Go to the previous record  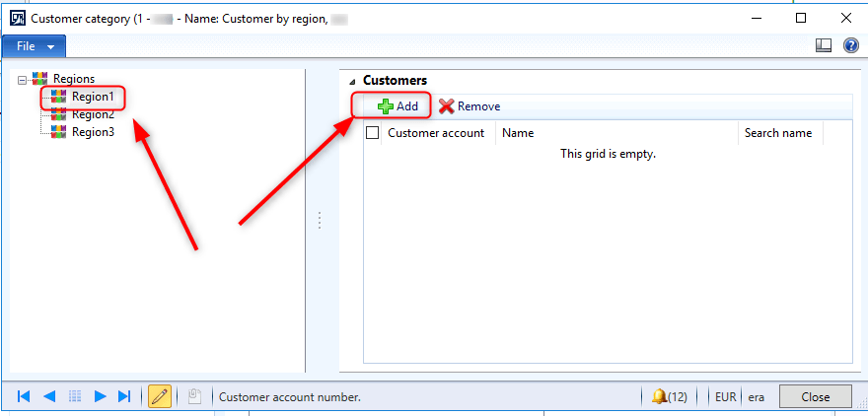(x=48, y=396)
